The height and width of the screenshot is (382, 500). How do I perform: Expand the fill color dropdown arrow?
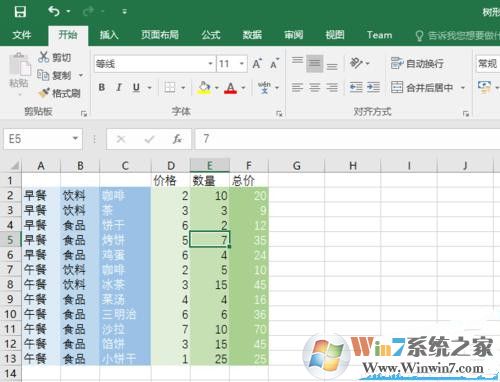(217, 88)
